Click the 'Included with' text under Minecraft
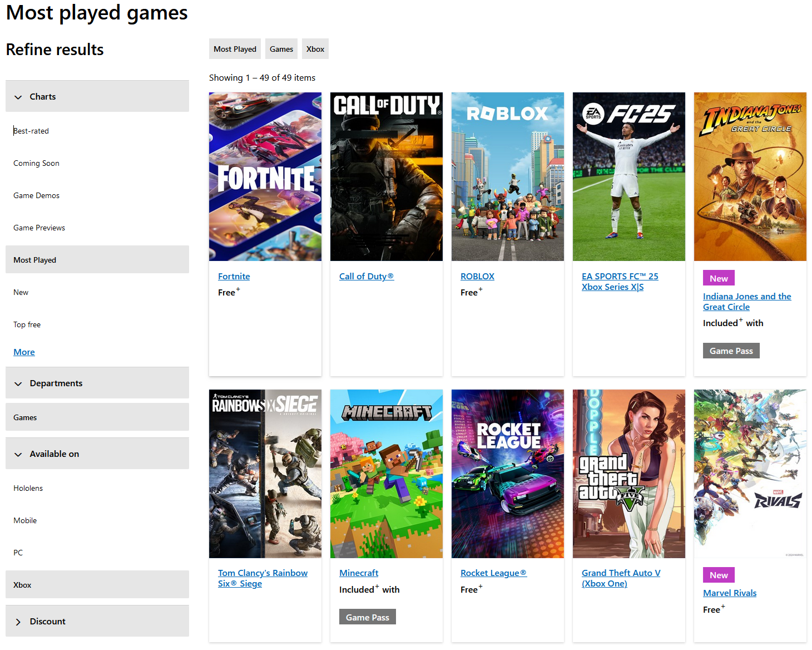Screen dimensions: 812x650 point(369,589)
